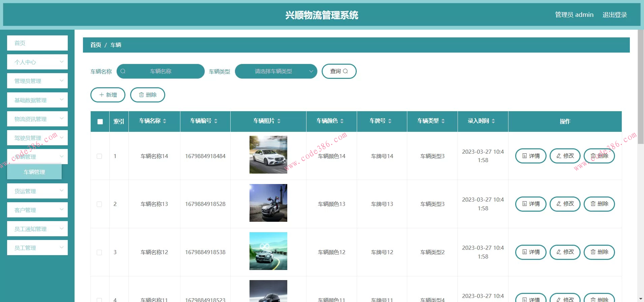
Task: Click gullwing car photo of 车辆名称13
Action: (268, 203)
